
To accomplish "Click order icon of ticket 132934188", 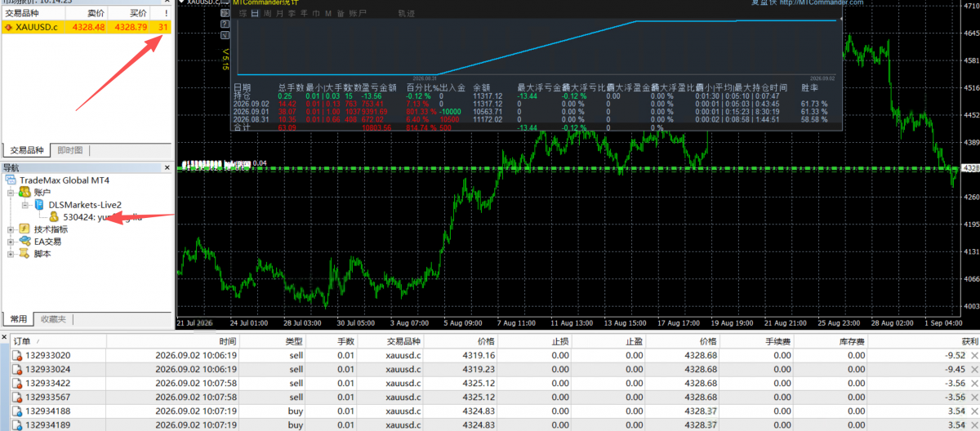I will click(x=16, y=412).
